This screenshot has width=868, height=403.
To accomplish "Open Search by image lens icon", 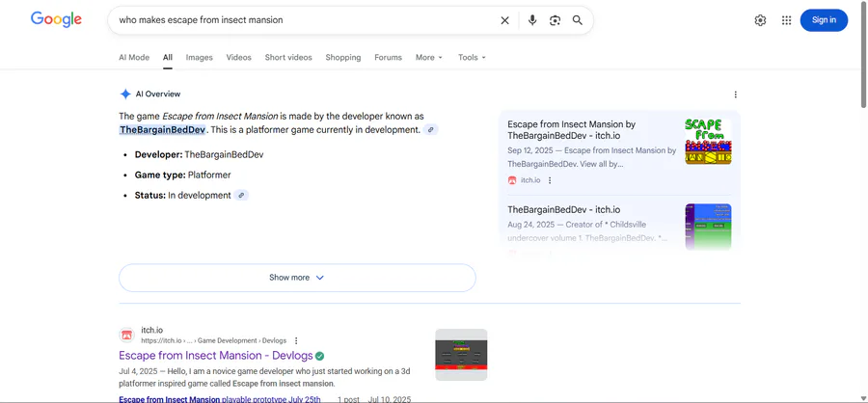I will coord(555,20).
